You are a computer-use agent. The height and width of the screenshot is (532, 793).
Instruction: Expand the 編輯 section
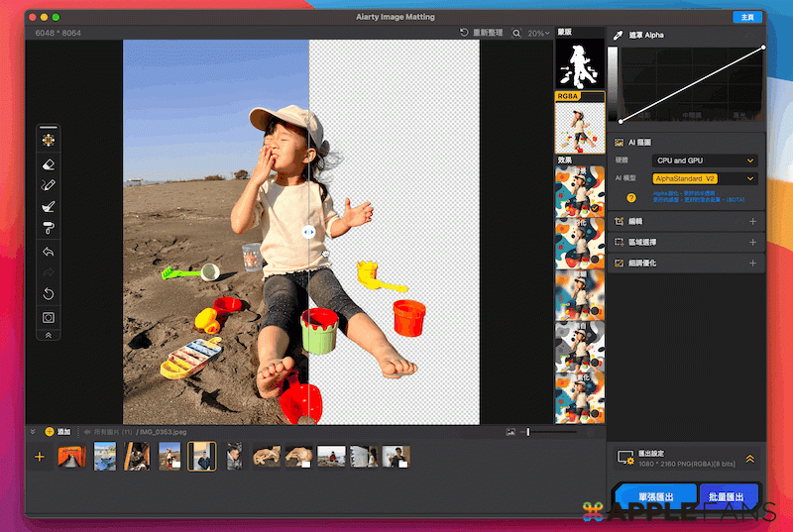coord(752,222)
